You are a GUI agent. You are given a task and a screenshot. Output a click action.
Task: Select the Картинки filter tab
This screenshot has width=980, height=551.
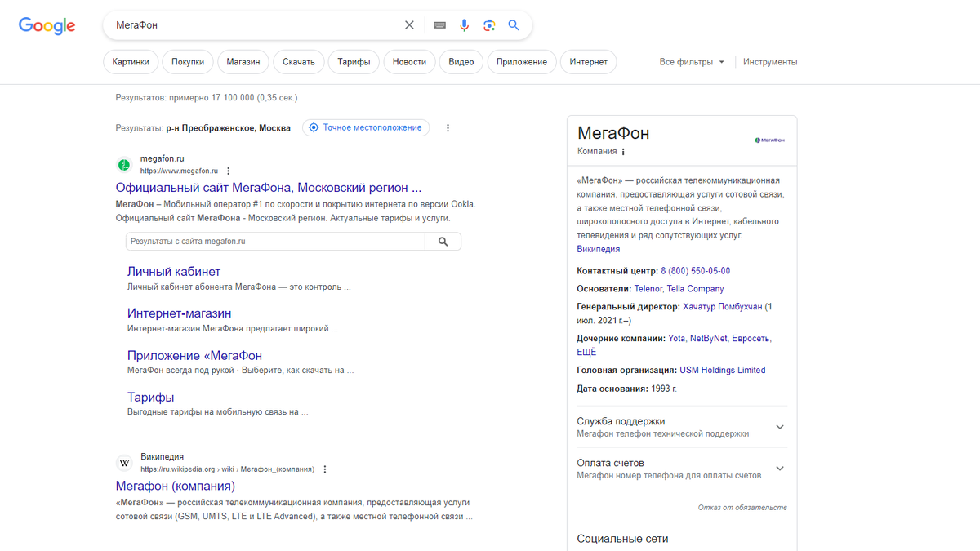pyautogui.click(x=131, y=62)
